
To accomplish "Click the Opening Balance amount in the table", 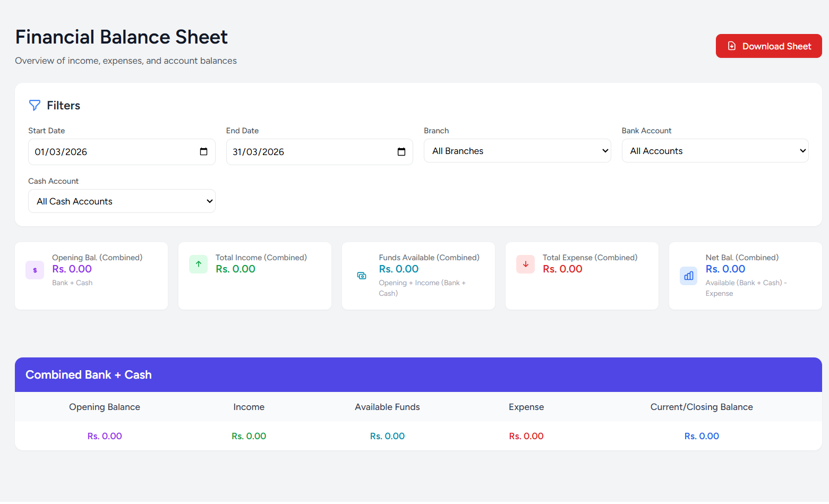I will click(x=104, y=435).
